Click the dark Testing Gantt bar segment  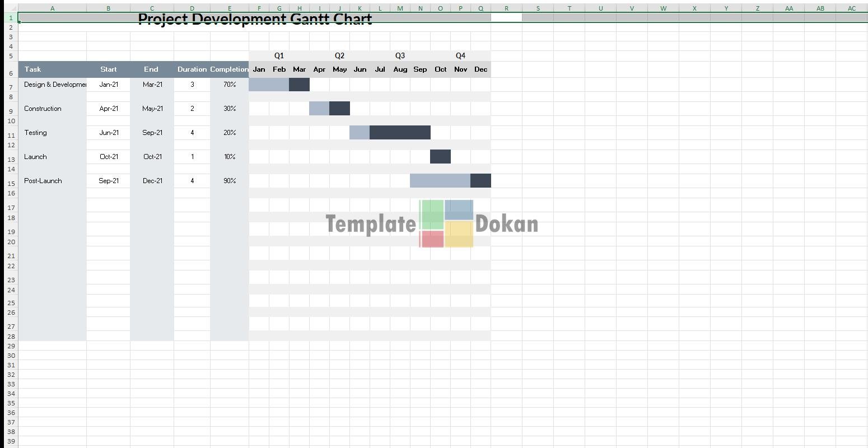400,133
